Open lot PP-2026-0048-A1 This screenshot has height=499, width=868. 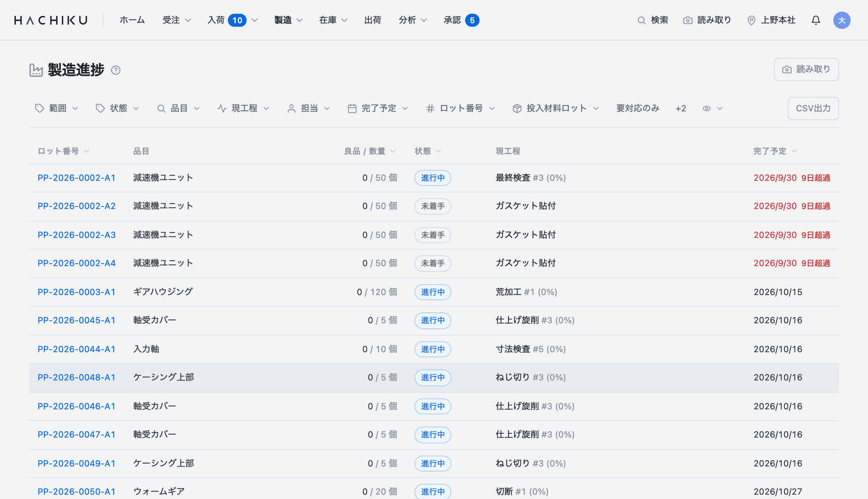[x=77, y=378]
